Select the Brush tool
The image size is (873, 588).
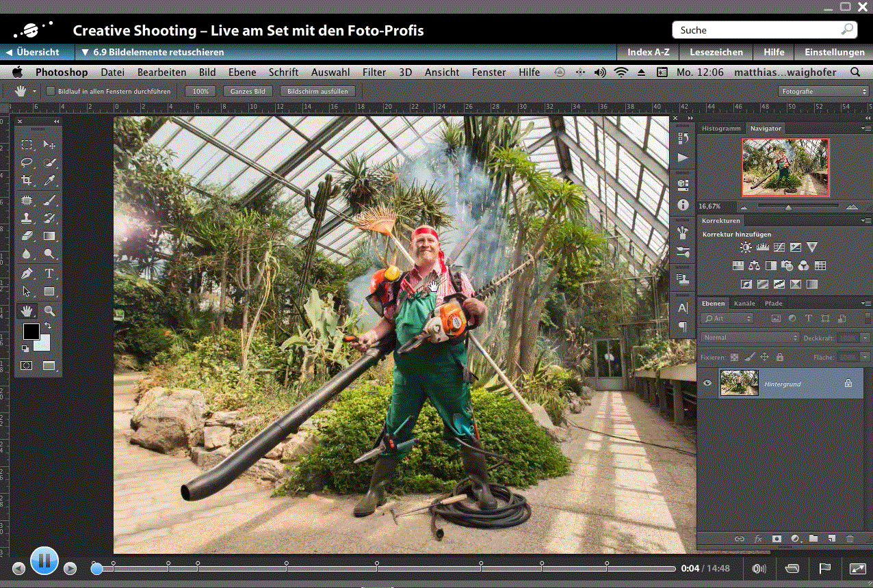point(49,200)
